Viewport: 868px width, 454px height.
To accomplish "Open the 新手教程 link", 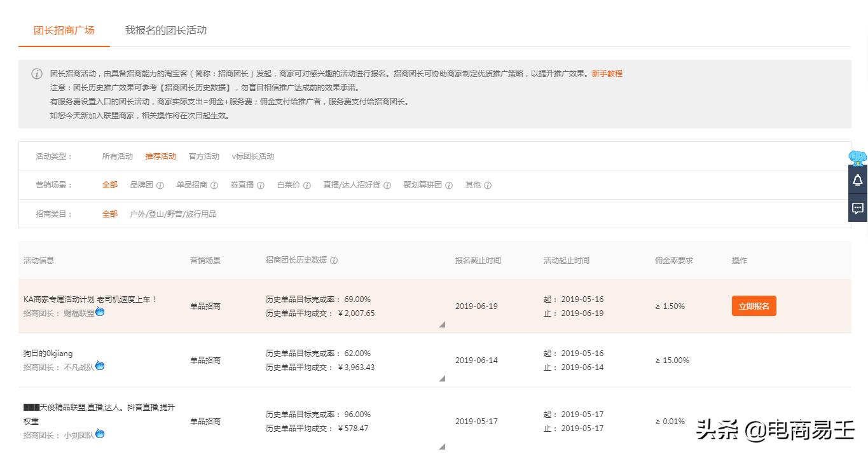I will (x=608, y=74).
